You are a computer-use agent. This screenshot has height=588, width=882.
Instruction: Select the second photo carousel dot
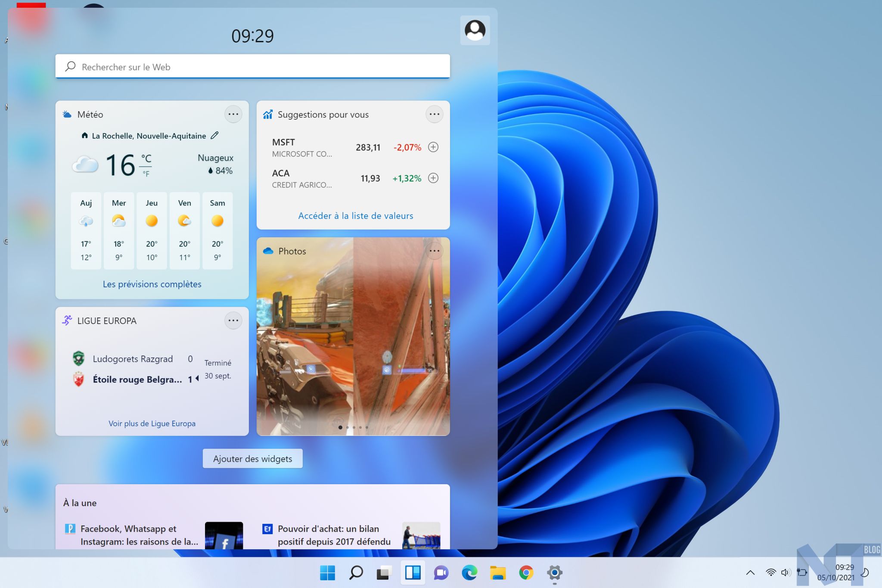[348, 427]
